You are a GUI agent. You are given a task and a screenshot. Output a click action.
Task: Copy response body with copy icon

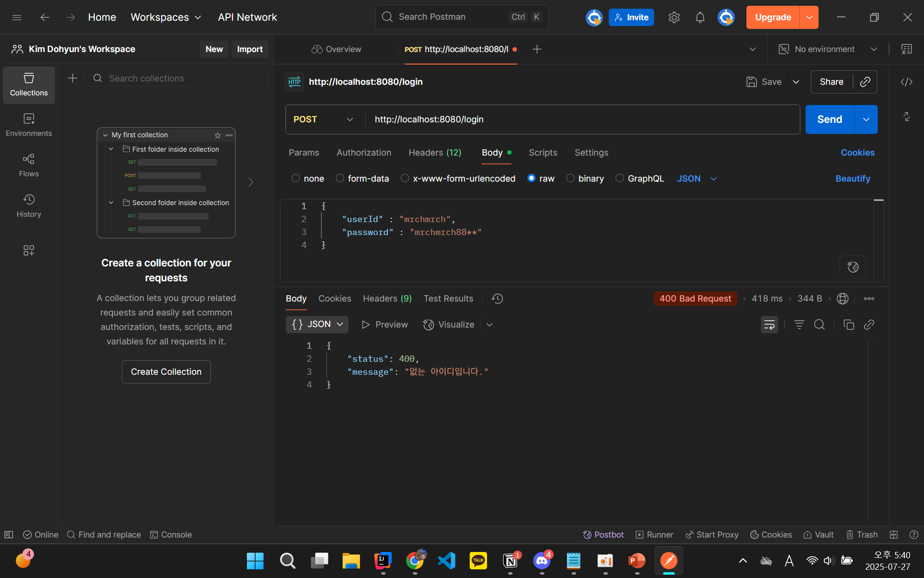click(848, 325)
